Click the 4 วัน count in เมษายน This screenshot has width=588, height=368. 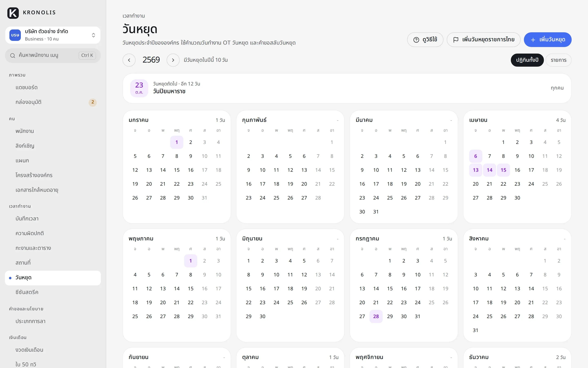[561, 120]
